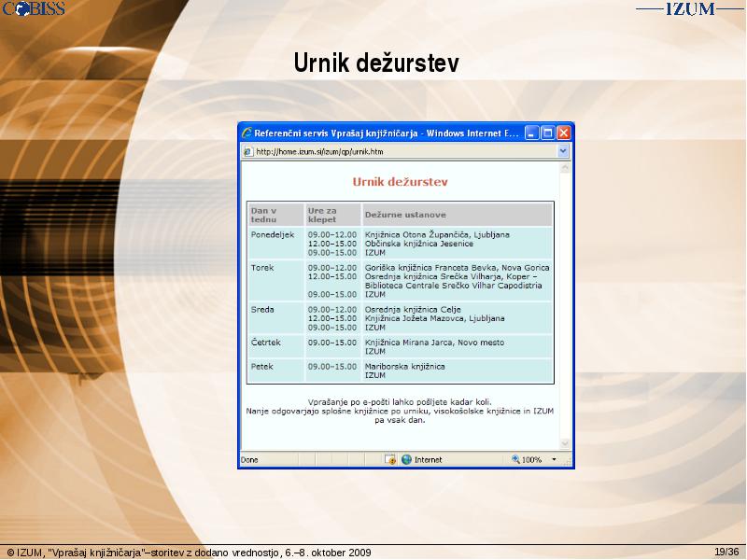Click the Done status text
The image size is (747, 560).
tap(249, 460)
